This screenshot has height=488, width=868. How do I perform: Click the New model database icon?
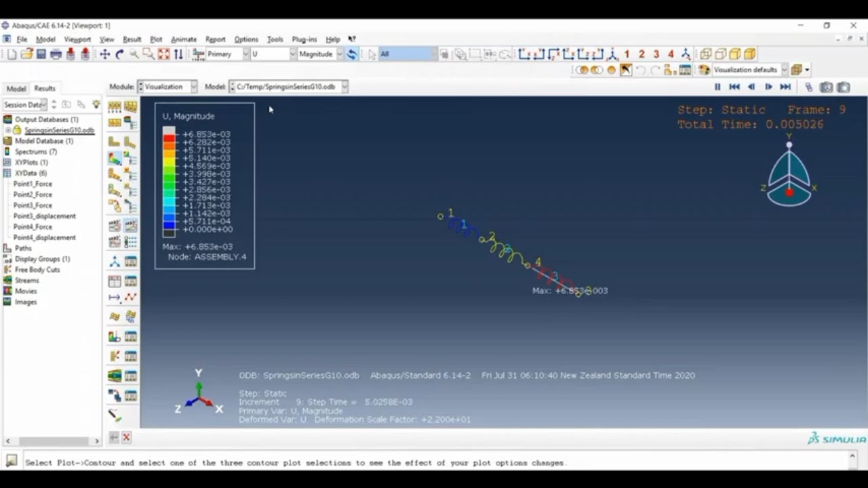(x=12, y=54)
